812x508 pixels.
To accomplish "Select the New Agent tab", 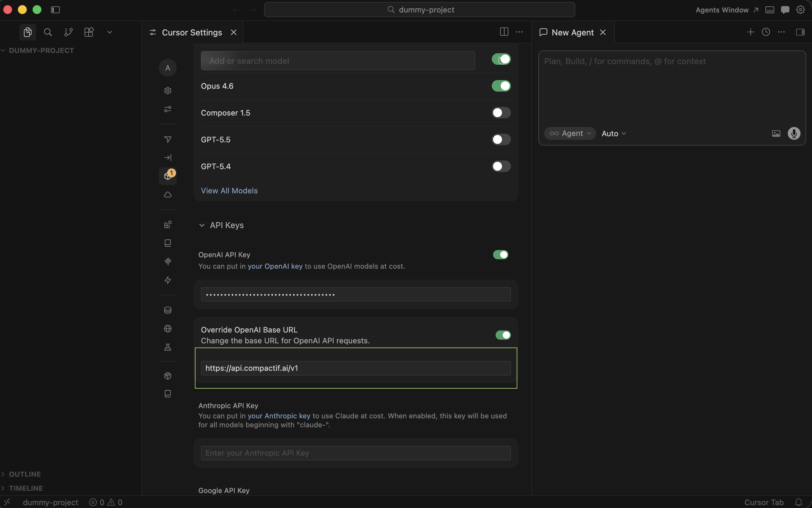I will pyautogui.click(x=572, y=32).
